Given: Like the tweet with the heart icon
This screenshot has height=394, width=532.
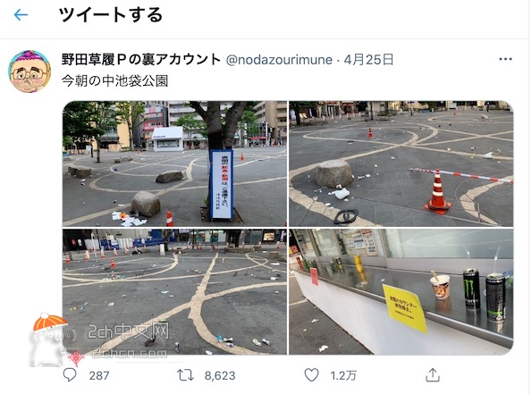Looking at the screenshot, I should (311, 375).
